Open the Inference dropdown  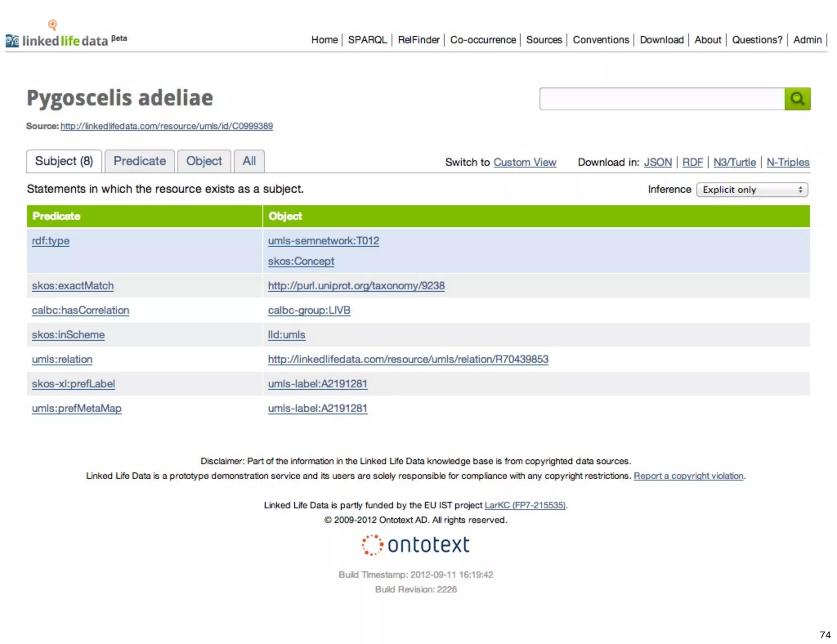click(752, 190)
